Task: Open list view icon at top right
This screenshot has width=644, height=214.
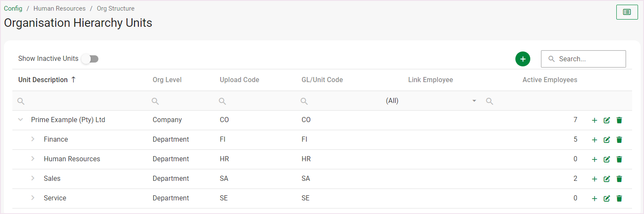Action: coord(627,12)
